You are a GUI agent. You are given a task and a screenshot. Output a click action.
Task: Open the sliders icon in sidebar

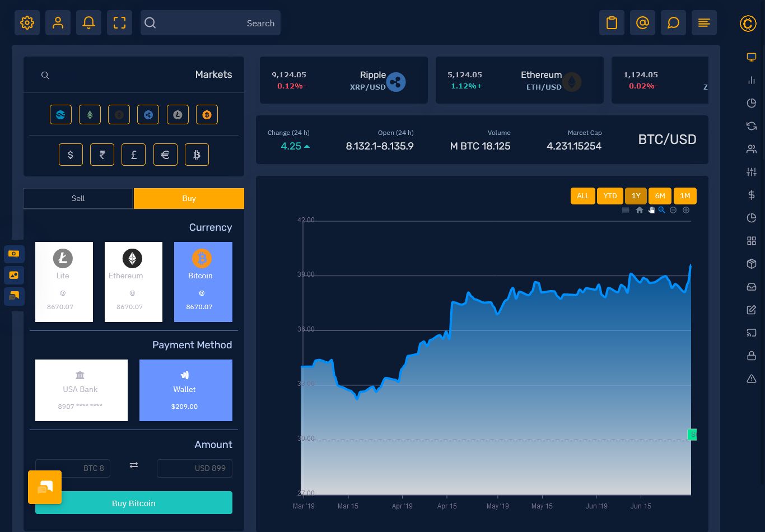752,172
